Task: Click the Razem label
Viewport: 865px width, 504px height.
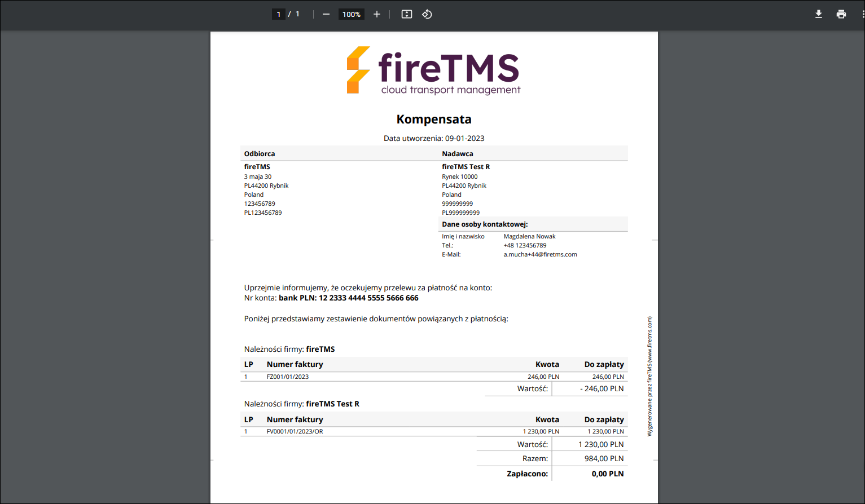Action: pos(535,458)
